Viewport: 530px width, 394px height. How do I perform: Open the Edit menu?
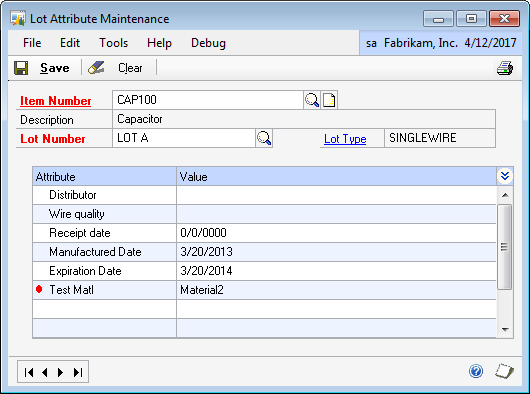(x=70, y=43)
